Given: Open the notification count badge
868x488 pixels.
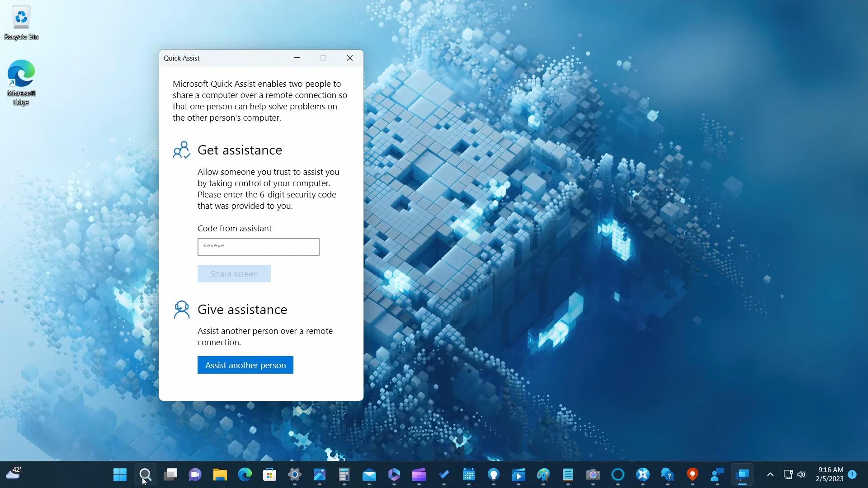Looking at the screenshot, I should pyautogui.click(x=852, y=474).
